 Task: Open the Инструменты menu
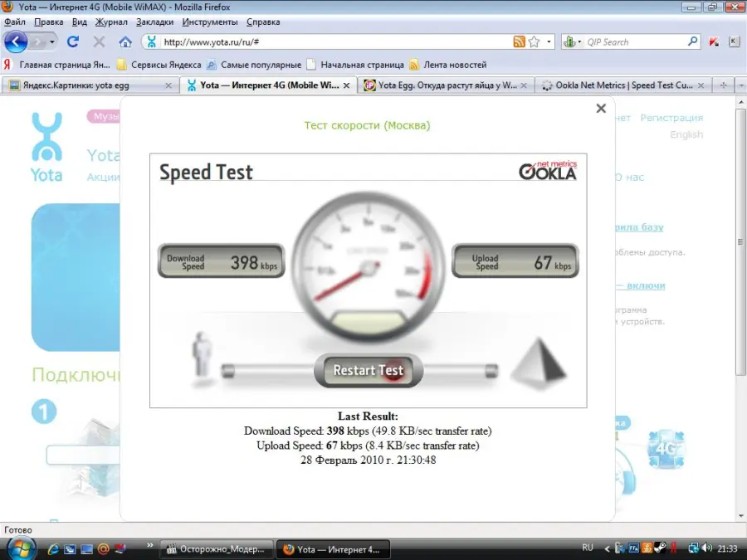(x=210, y=22)
